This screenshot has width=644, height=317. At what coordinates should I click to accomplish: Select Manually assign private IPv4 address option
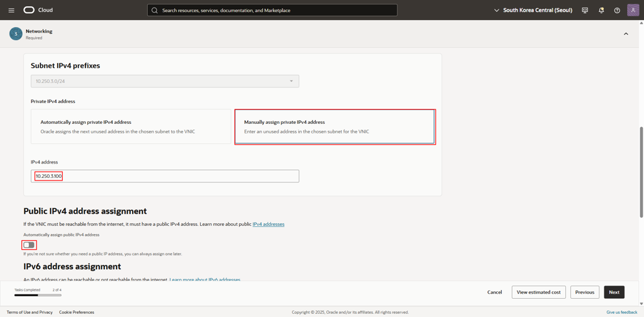pyautogui.click(x=335, y=126)
